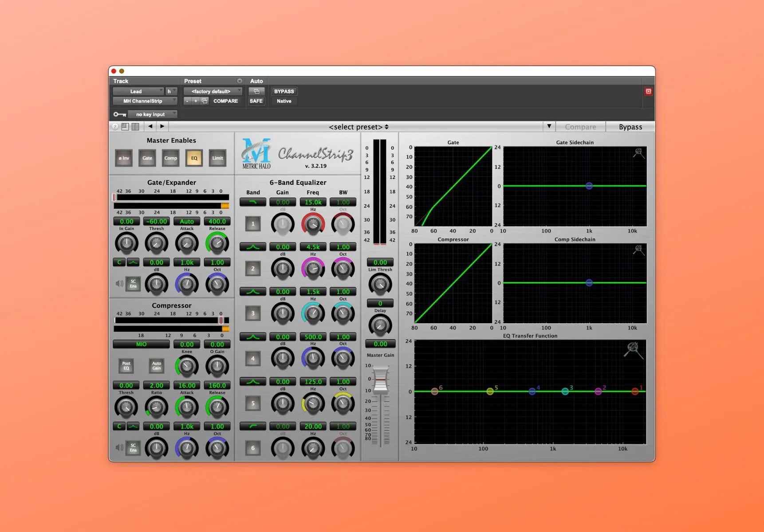Image resolution: width=764 pixels, height=532 pixels.
Task: Click the copy settings icon beside COMPARE
Action: coord(205,101)
